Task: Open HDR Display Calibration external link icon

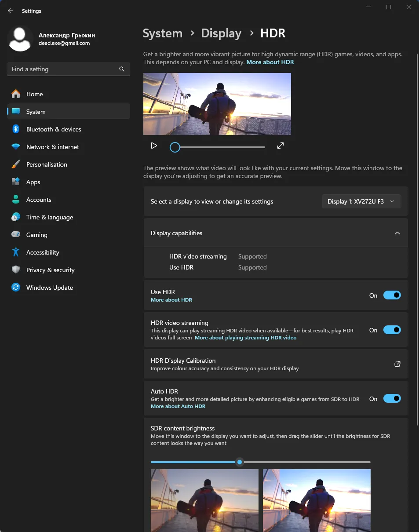Action: (397, 364)
